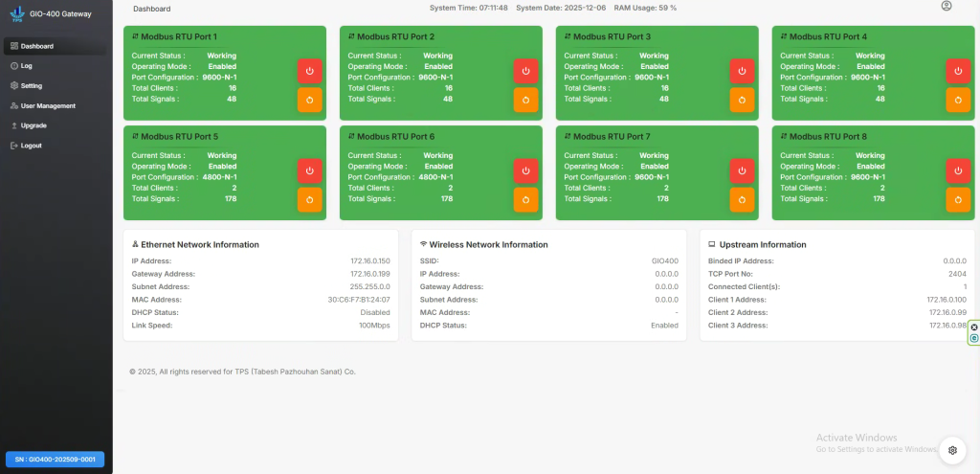Go to Setting in the sidebar menu
The width and height of the screenshot is (980, 474).
[x=31, y=86]
